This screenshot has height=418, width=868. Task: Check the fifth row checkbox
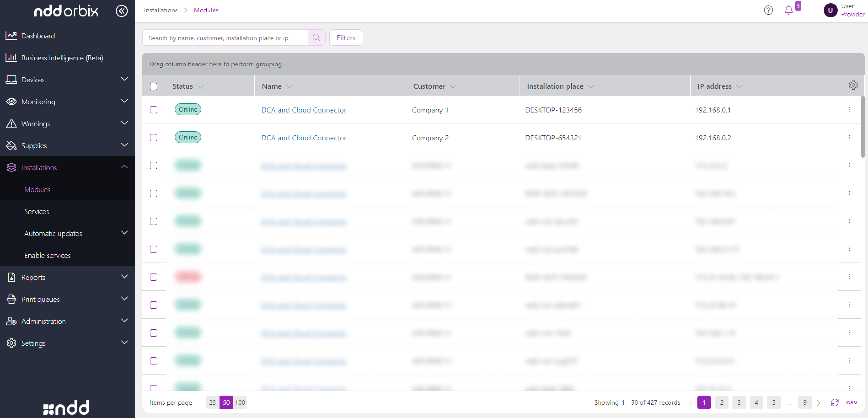[x=154, y=221]
